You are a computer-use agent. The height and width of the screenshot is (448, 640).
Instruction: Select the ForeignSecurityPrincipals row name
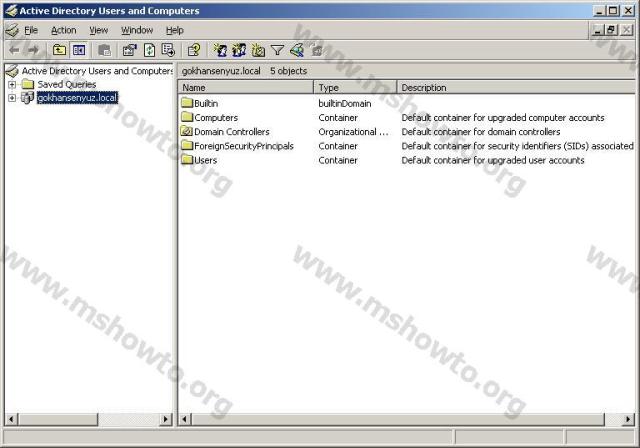(x=244, y=146)
